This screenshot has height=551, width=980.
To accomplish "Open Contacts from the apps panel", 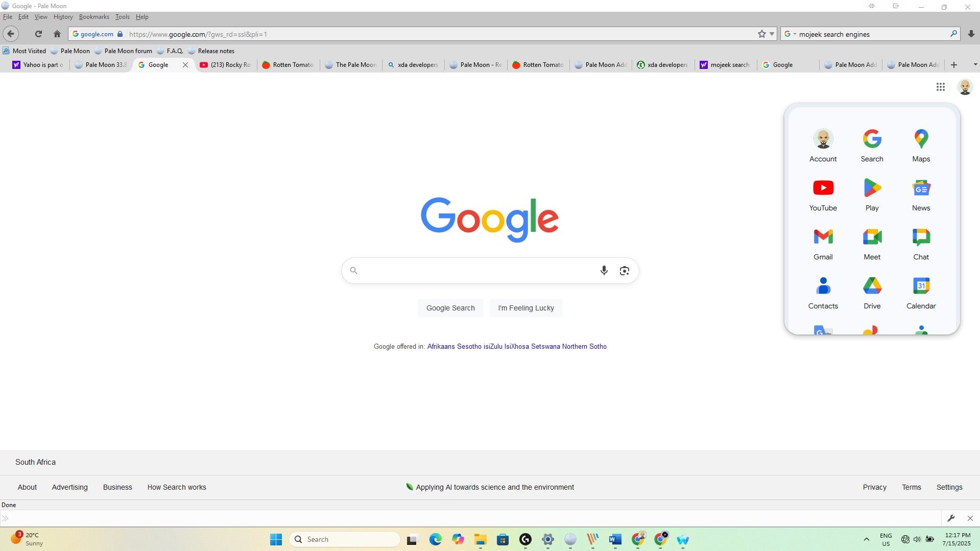I will pos(823,293).
